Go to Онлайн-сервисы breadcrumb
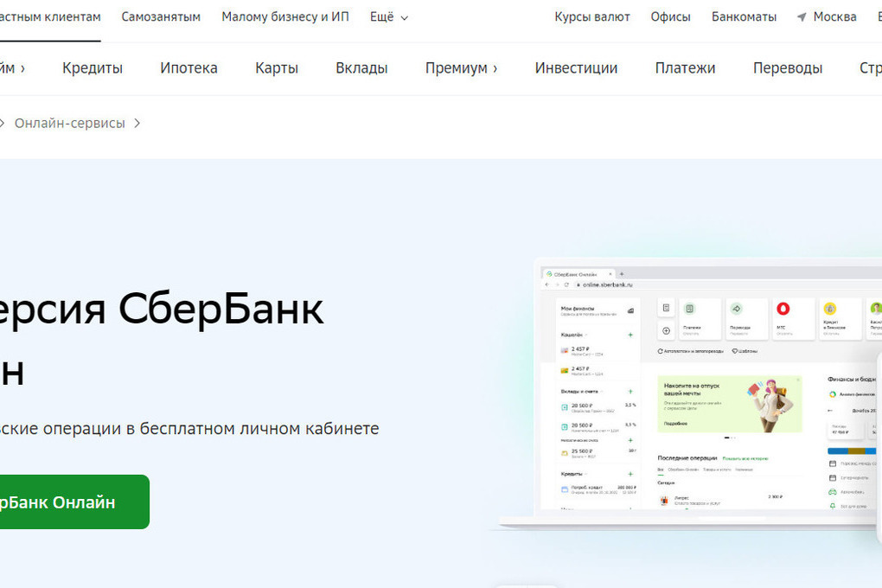This screenshot has width=882, height=588. [70, 124]
